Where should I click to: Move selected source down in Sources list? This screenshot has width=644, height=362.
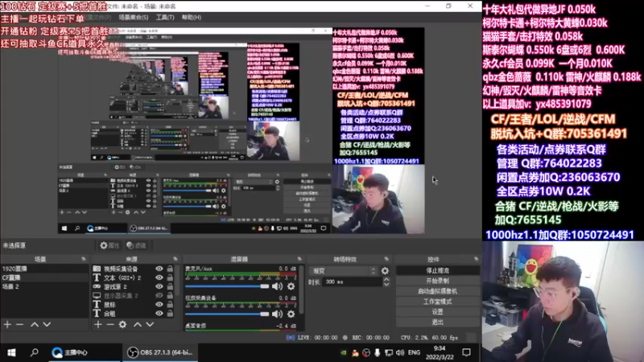pyautogui.click(x=150, y=325)
